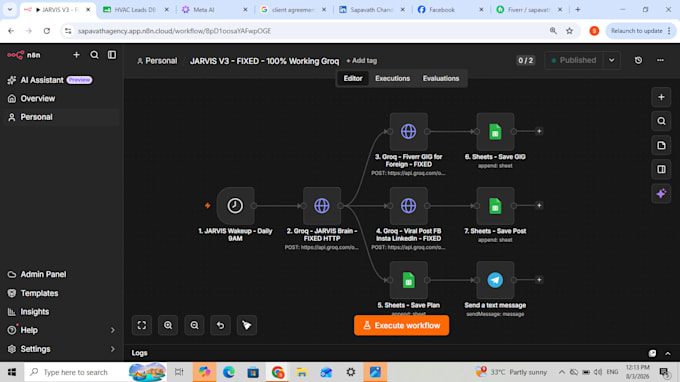Screen dimensions: 680x382
Task: Open dropdown arrow next to Published
Action: pyautogui.click(x=611, y=60)
